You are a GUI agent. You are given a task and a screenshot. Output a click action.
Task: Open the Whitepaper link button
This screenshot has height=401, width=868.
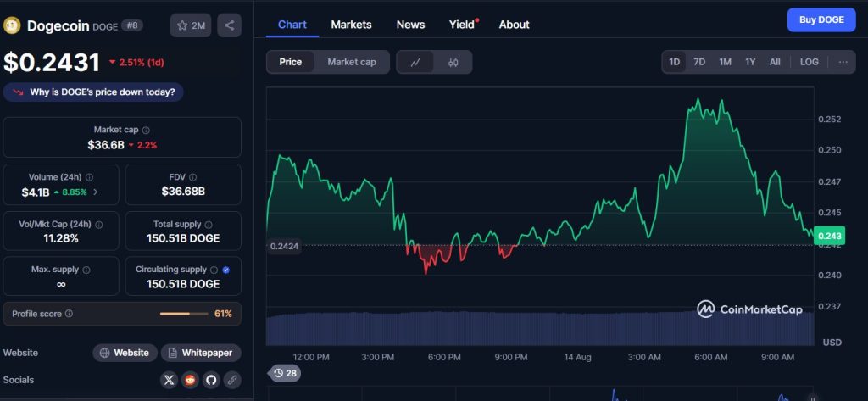201,353
